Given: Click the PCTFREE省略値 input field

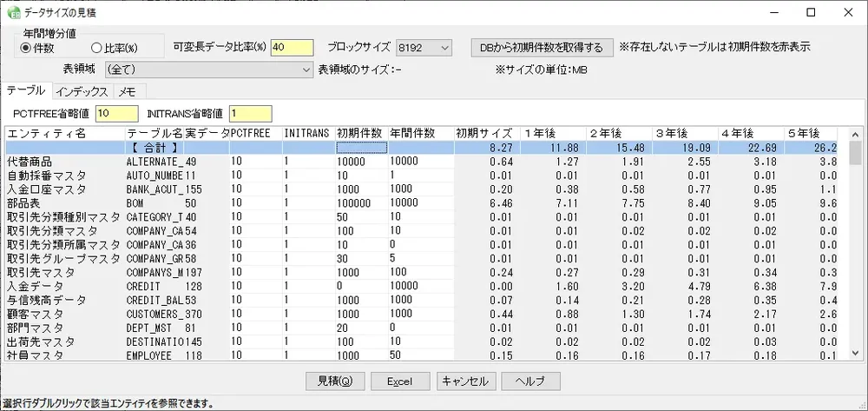Looking at the screenshot, I should [x=117, y=114].
